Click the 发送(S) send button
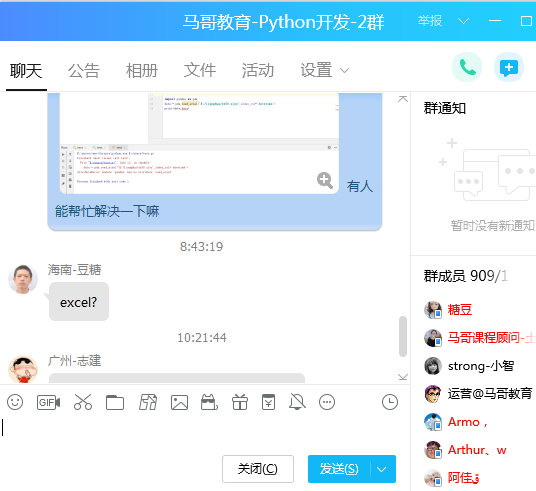This screenshot has width=536, height=491. [x=339, y=469]
